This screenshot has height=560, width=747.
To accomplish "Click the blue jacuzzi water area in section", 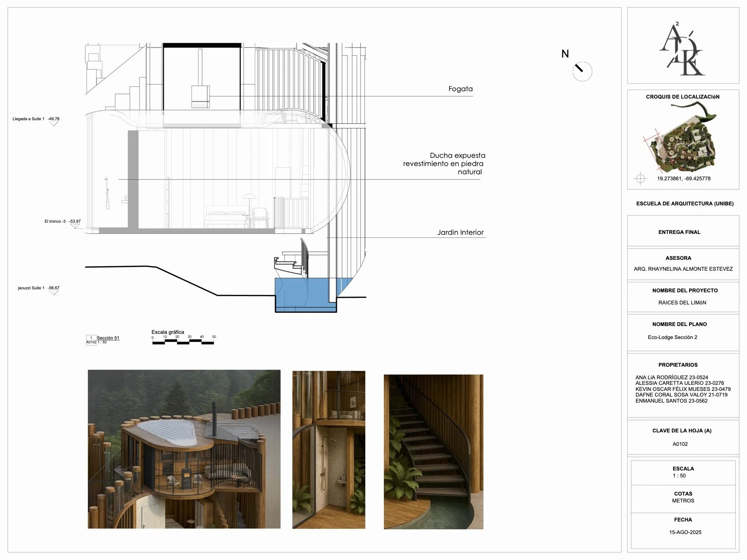I will click(306, 294).
